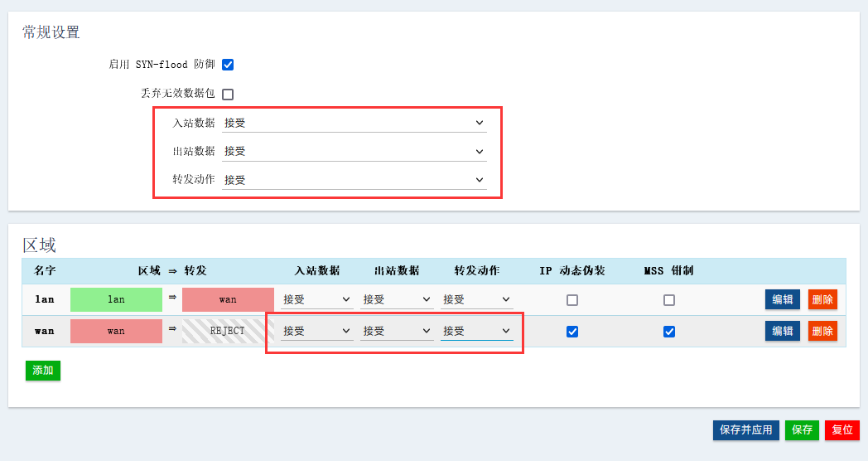The height and width of the screenshot is (461, 868).
Task: Open wan zone 出站数据 dropdown
Action: click(398, 331)
